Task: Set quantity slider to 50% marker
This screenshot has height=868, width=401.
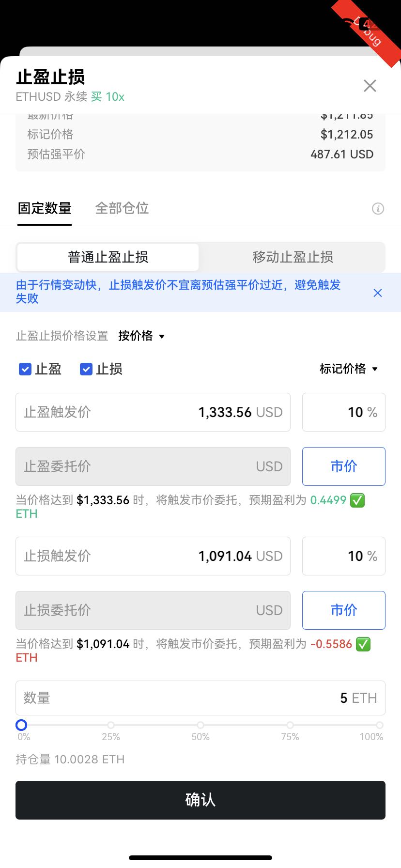Action: point(200,725)
